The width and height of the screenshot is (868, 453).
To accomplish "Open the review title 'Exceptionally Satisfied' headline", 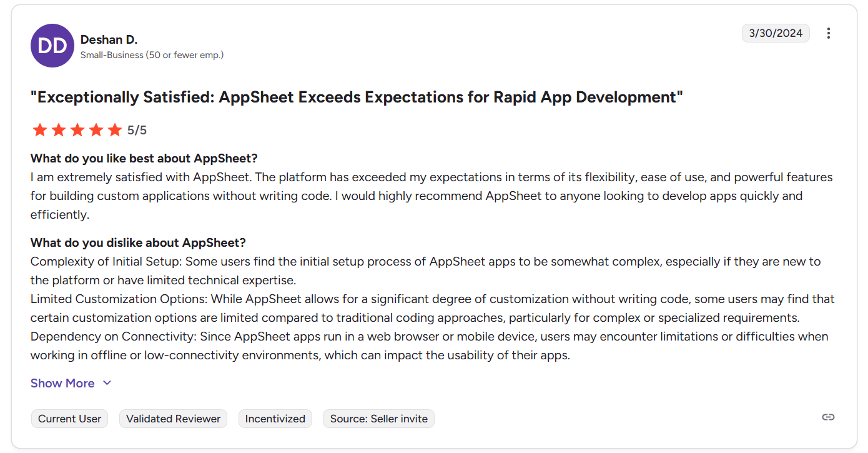I will tap(357, 97).
